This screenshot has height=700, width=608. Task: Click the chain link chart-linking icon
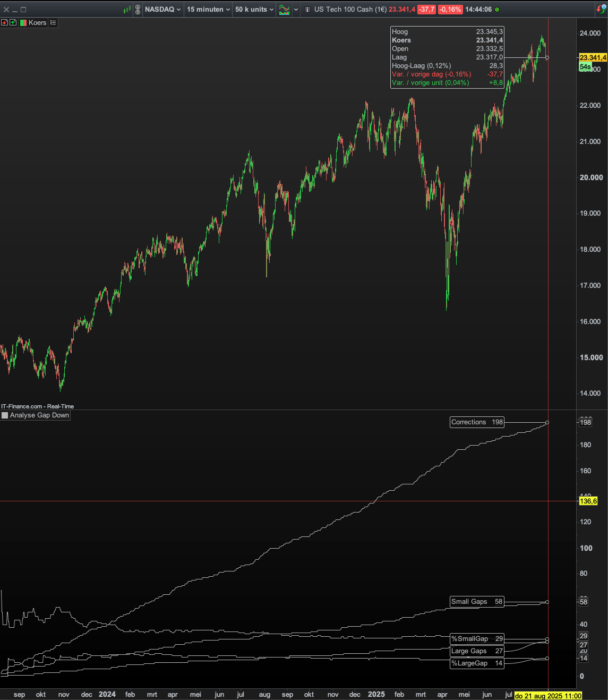point(138,10)
